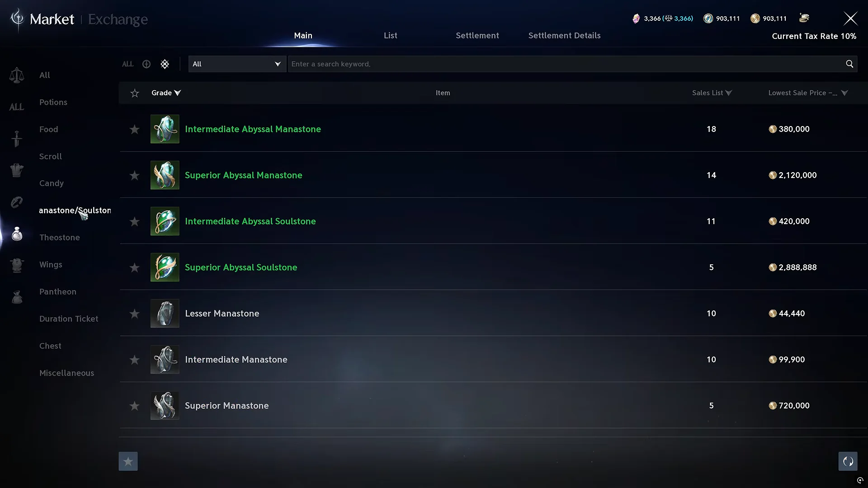
Task: Click the search magnifier icon
Action: pos(849,64)
